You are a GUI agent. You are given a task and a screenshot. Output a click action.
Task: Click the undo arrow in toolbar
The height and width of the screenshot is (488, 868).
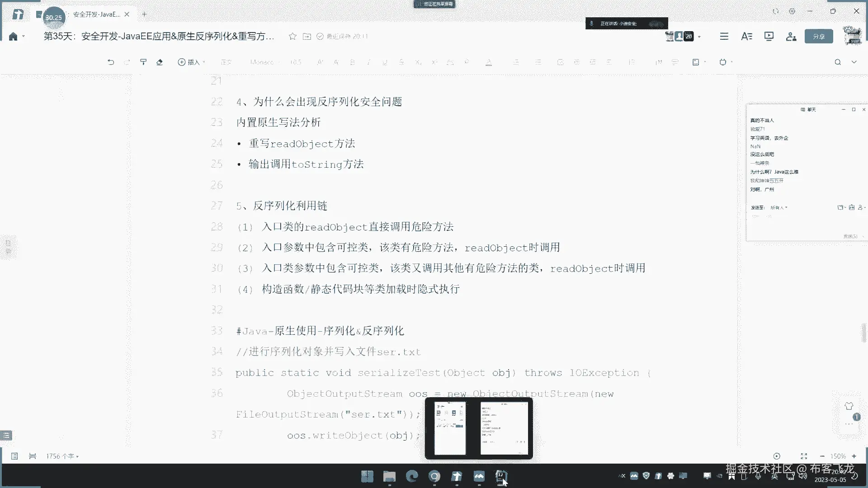(x=111, y=62)
